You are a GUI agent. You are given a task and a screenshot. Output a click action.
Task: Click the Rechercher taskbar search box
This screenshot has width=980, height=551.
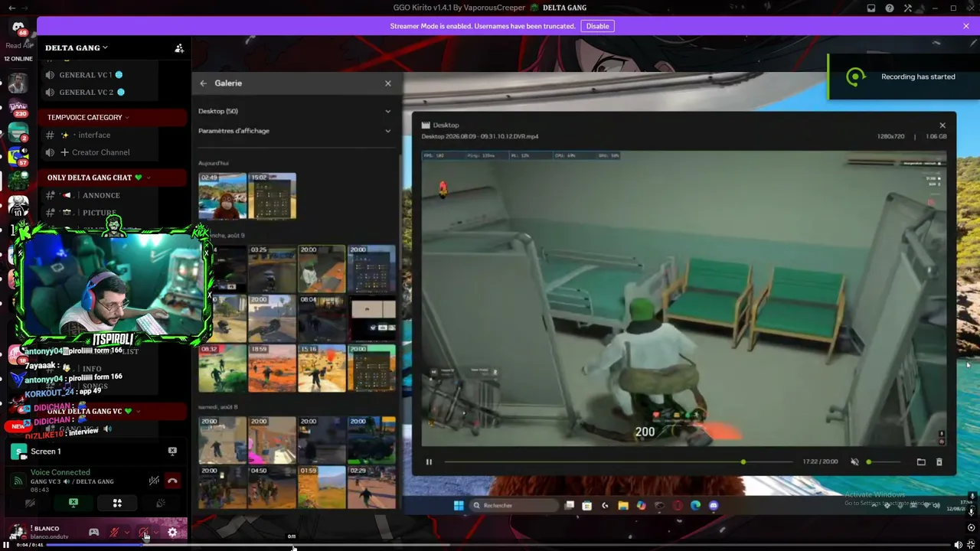pos(514,506)
